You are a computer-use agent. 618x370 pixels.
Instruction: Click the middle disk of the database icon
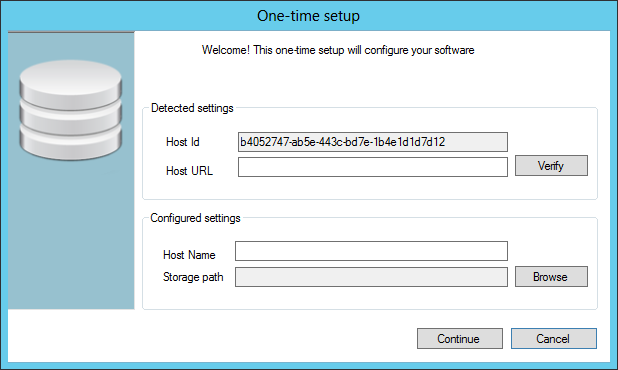click(x=71, y=119)
